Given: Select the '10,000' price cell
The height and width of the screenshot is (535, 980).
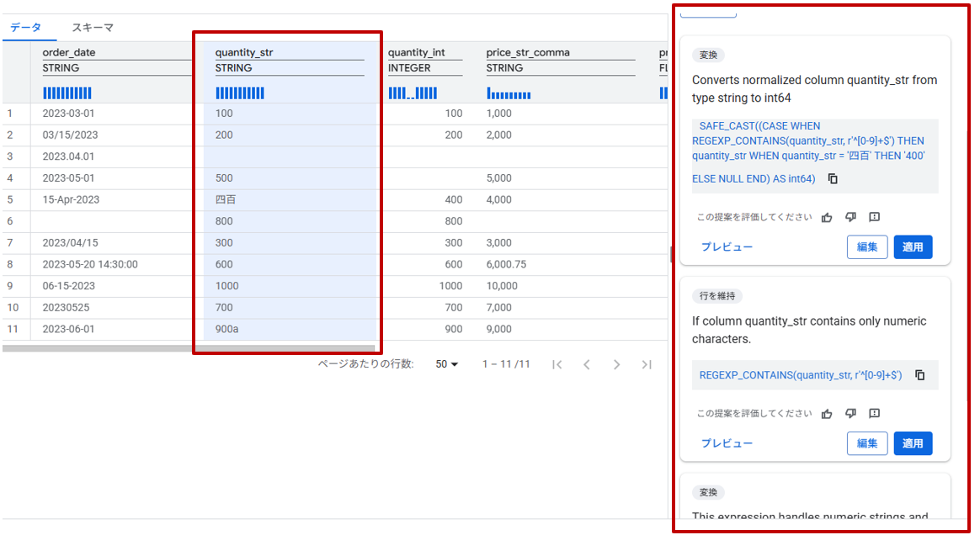Looking at the screenshot, I should click(502, 286).
